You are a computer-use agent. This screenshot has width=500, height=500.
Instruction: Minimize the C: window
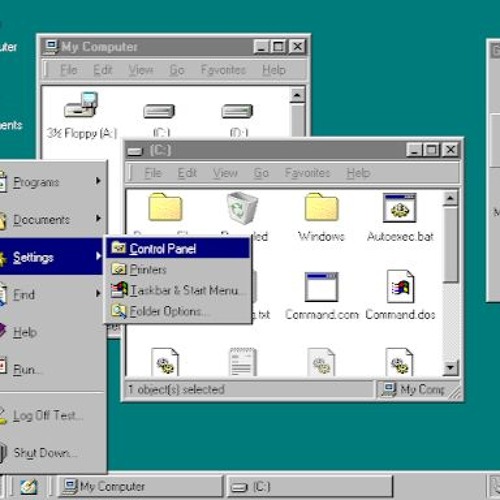[414, 150]
